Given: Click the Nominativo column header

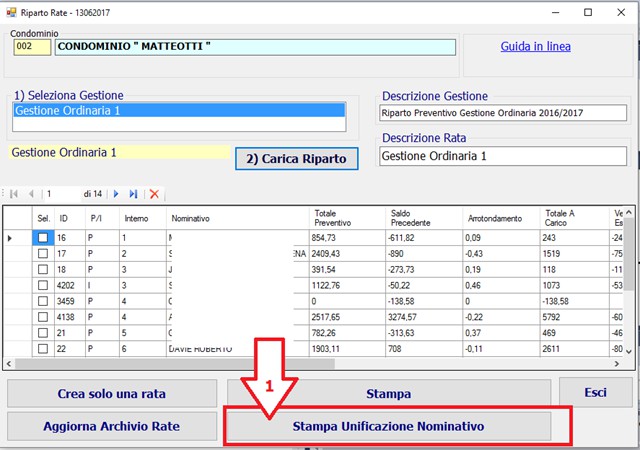Looking at the screenshot, I should pyautogui.click(x=238, y=218).
